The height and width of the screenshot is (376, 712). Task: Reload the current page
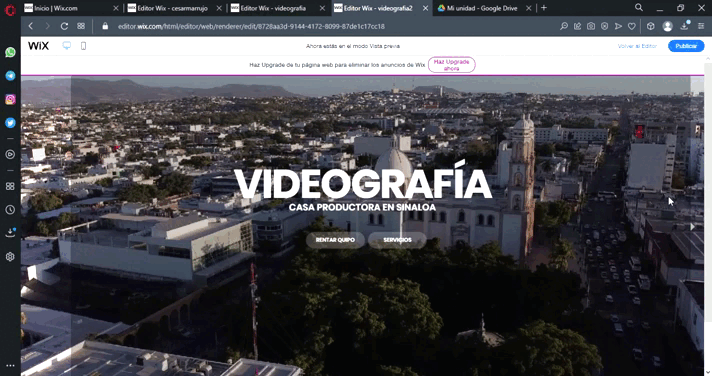pos(64,26)
